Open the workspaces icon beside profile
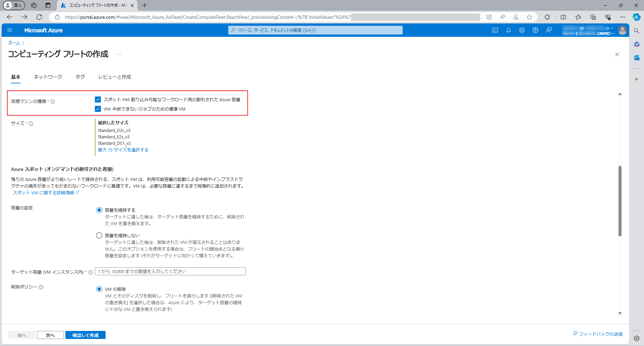Image resolution: width=644 pixels, height=346 pixels. 34,5
